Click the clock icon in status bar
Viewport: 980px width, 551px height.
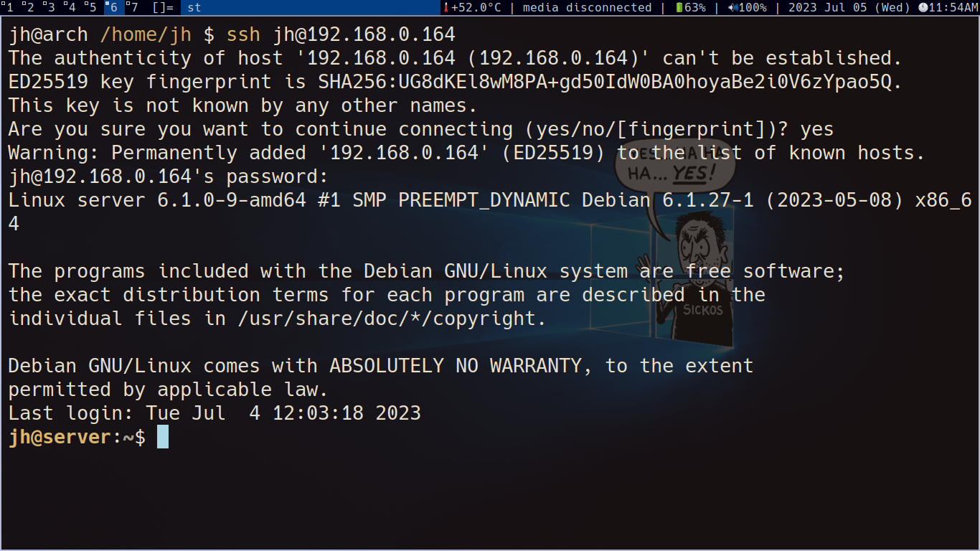(x=923, y=7)
